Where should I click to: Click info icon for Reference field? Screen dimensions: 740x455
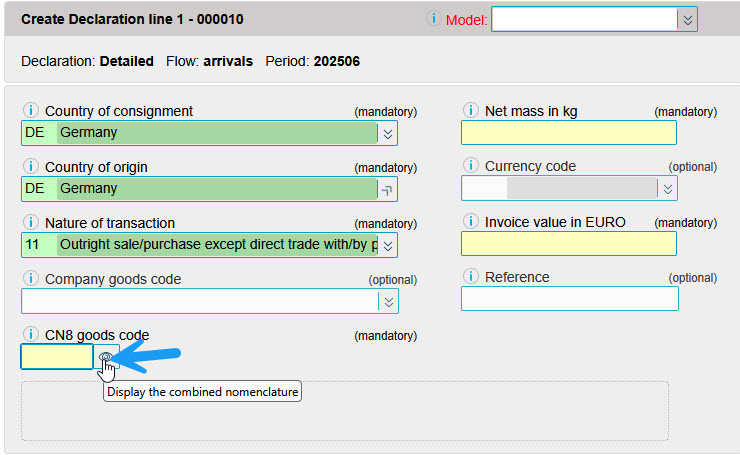(470, 277)
